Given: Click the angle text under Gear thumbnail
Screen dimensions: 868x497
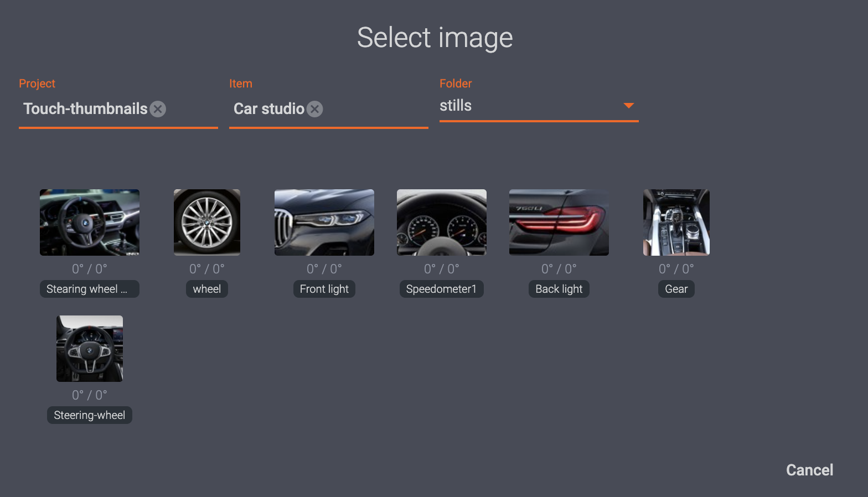Looking at the screenshot, I should point(676,269).
